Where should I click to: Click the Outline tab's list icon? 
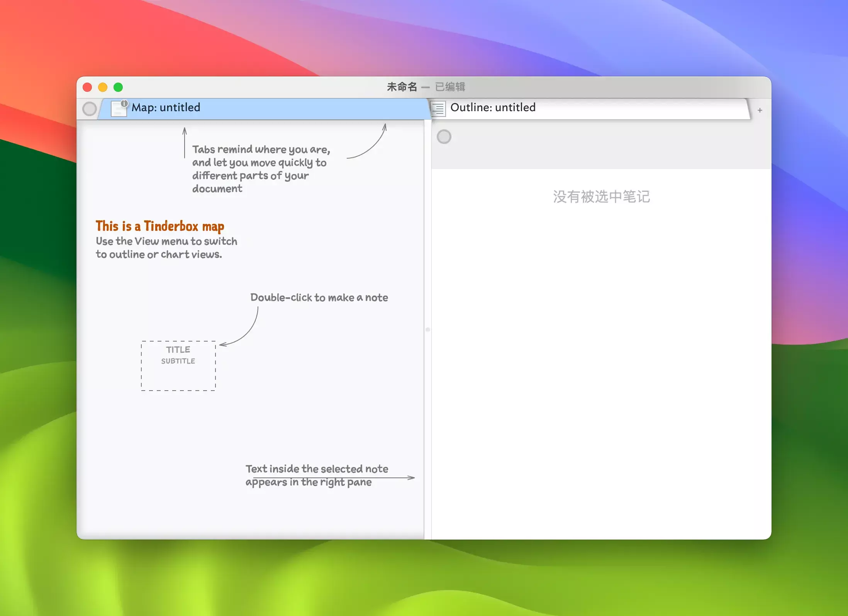click(x=438, y=108)
